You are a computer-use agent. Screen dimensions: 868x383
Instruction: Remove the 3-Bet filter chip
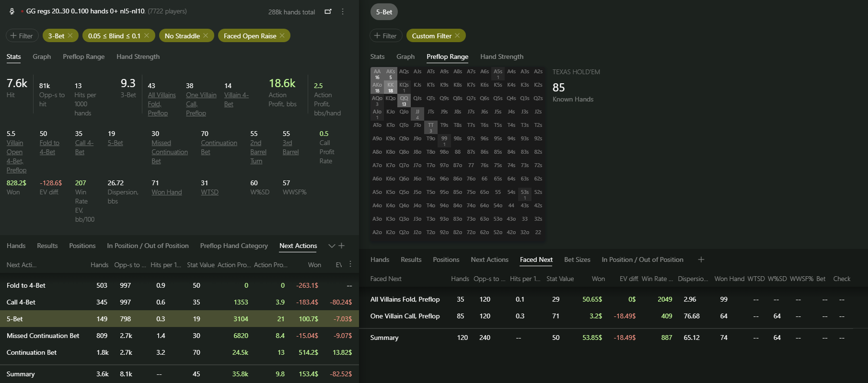pos(70,36)
